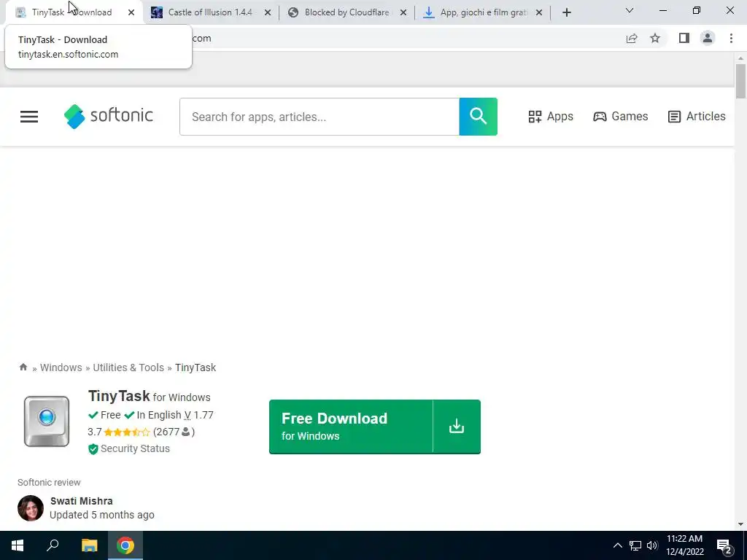Click the page vertical scrollbar thumb
Screen dimensions: 747x560
click(740, 81)
